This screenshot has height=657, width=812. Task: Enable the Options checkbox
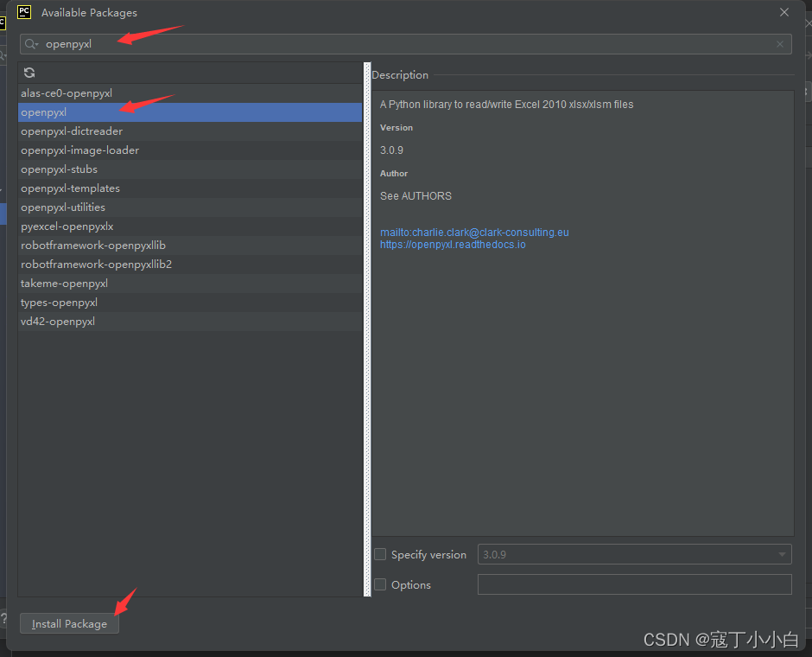(x=380, y=584)
